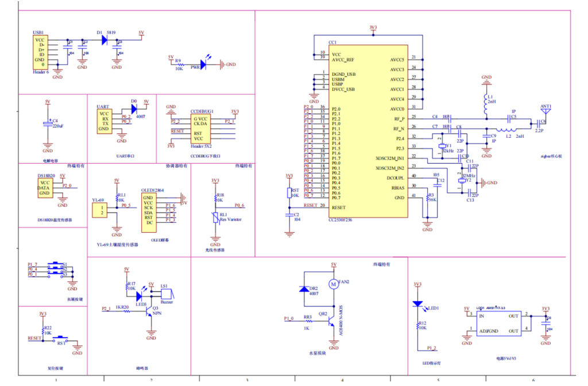
Task: Click the CC2530F256 chip body
Action: [368, 131]
